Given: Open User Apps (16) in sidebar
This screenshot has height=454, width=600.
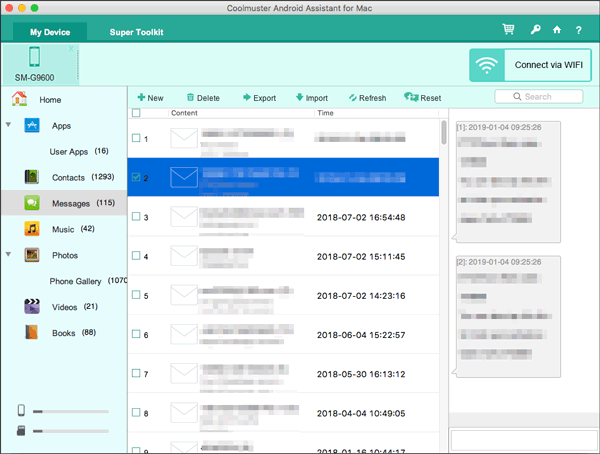Looking at the screenshot, I should (79, 152).
